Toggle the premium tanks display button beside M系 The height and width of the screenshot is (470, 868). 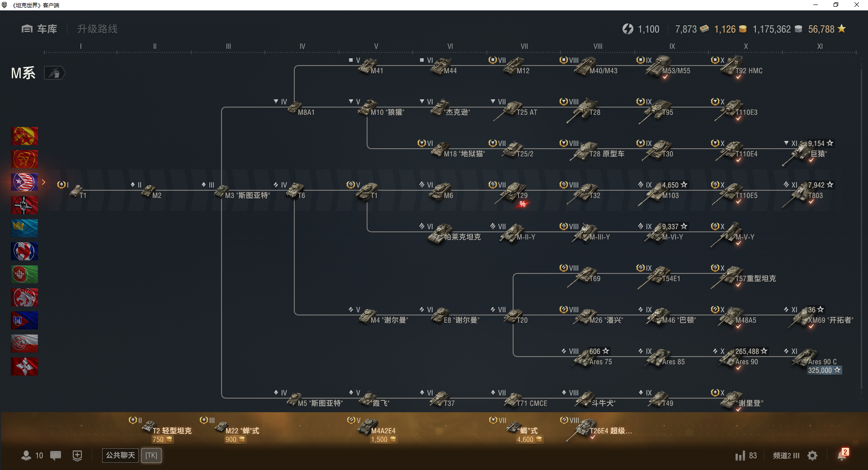tap(55, 73)
